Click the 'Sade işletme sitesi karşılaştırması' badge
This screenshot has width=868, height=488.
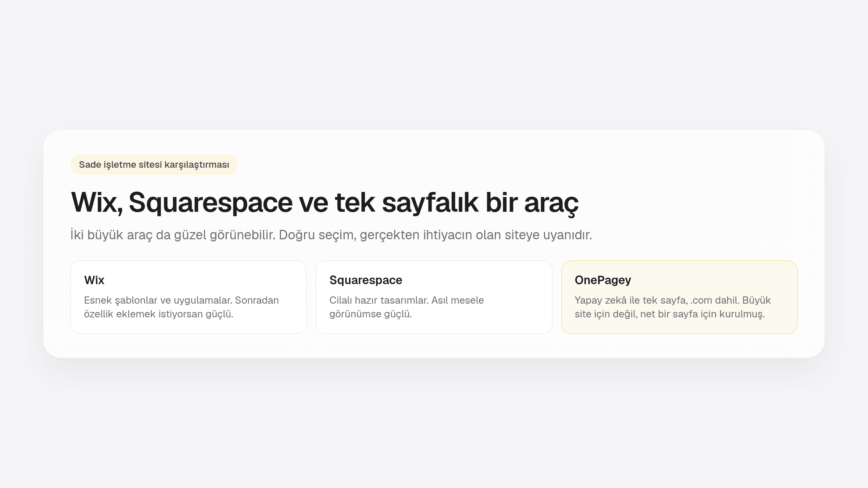(154, 164)
